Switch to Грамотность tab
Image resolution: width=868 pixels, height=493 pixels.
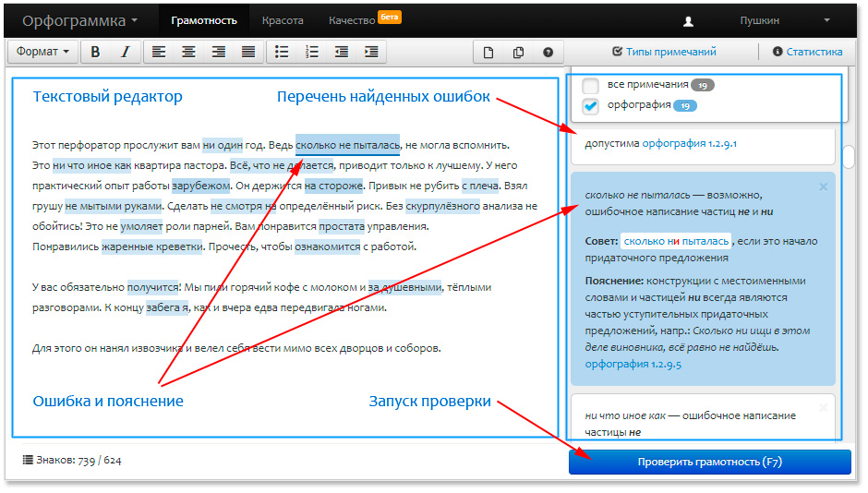204,20
